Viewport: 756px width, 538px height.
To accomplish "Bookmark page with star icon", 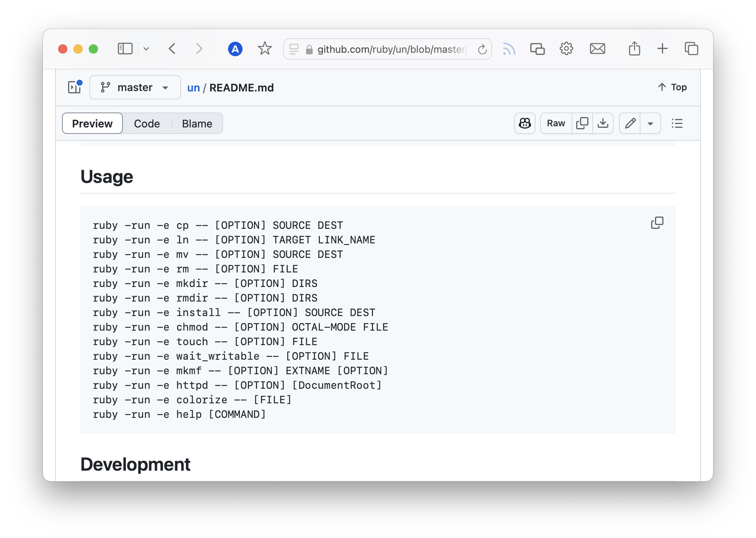I will pyautogui.click(x=265, y=49).
